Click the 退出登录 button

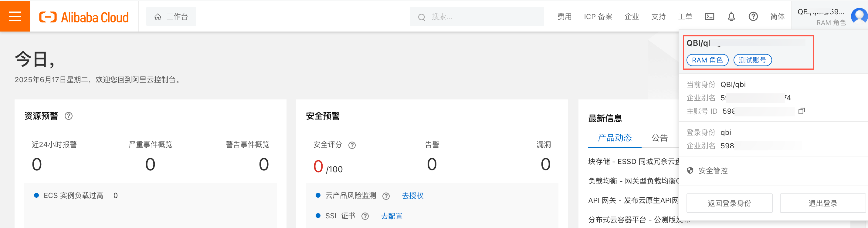[x=822, y=203]
